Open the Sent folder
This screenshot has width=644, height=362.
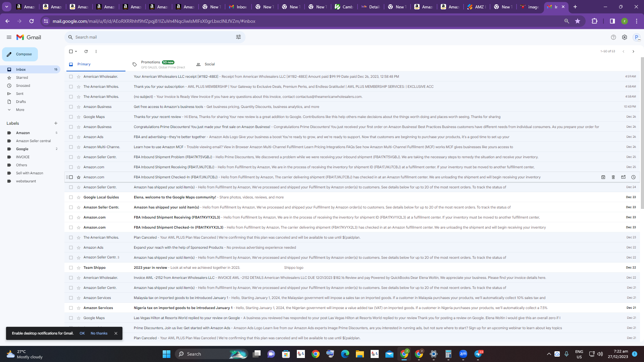[x=20, y=94]
